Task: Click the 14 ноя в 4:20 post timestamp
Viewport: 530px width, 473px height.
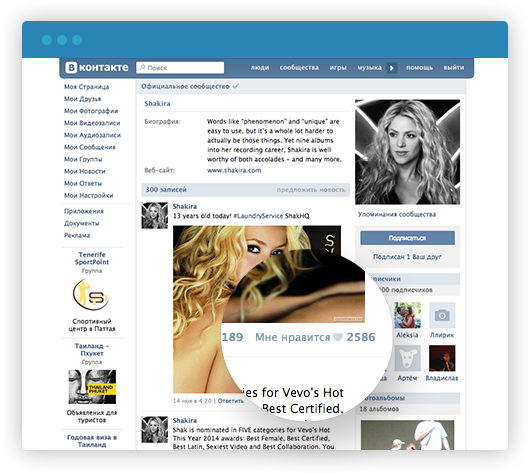Action: [x=192, y=401]
